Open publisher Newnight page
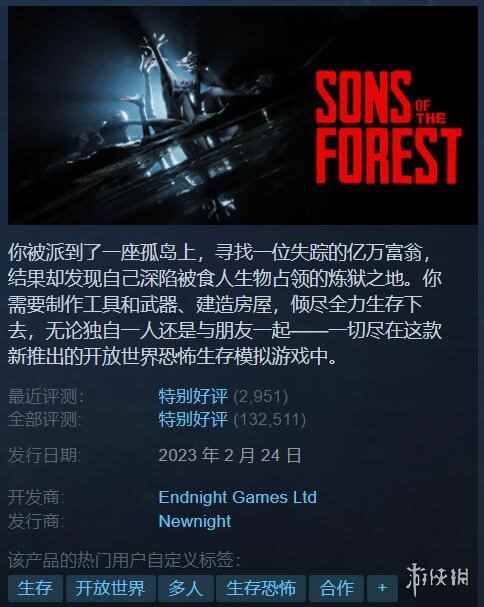The height and width of the screenshot is (607, 484). pyautogui.click(x=195, y=521)
